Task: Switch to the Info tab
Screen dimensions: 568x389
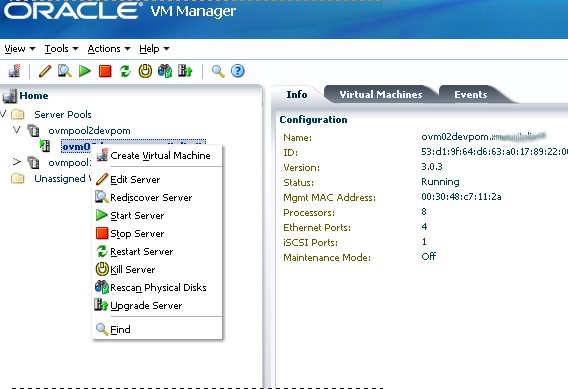Action: [x=297, y=95]
